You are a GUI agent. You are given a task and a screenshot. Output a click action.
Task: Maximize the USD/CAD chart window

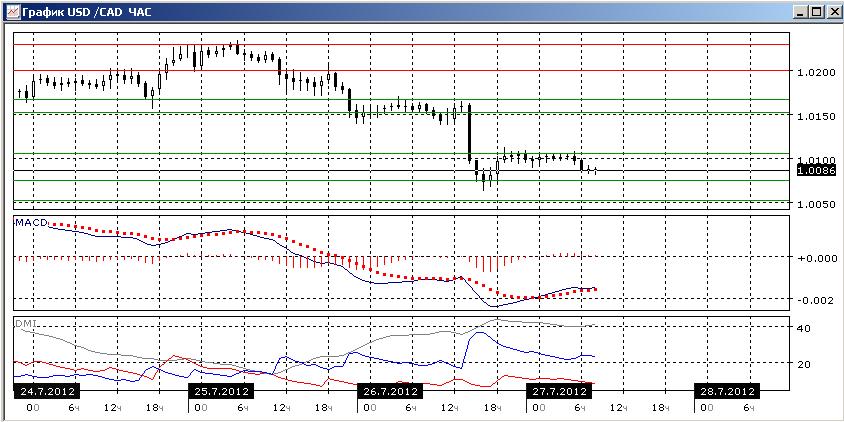[x=817, y=11]
